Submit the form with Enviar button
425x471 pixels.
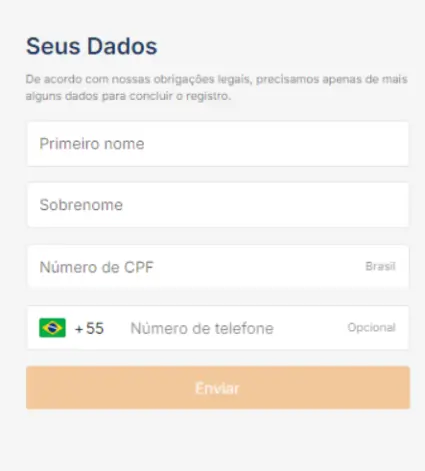[x=218, y=388]
